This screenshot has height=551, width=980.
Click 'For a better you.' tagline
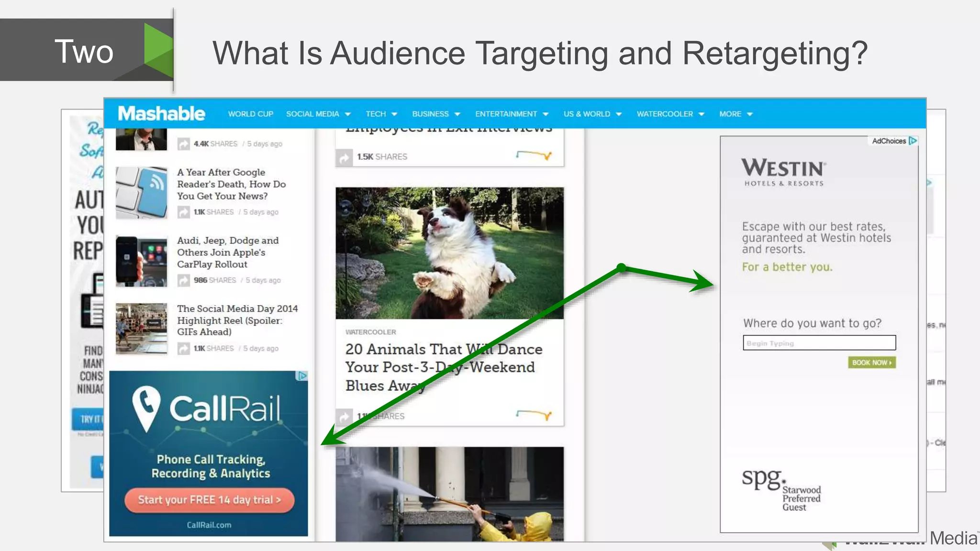coord(787,267)
